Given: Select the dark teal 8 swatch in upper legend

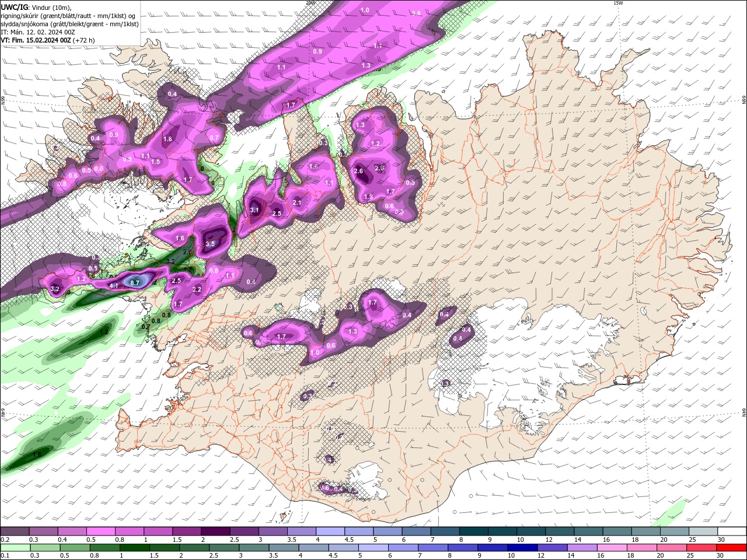Looking at the screenshot, I should coord(474,531).
